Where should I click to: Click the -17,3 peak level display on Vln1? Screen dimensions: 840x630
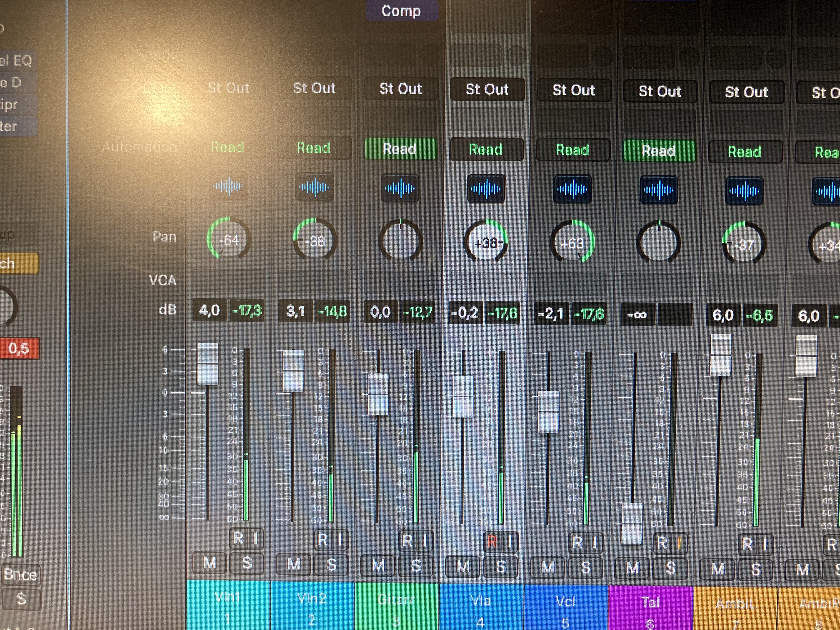pos(247,311)
